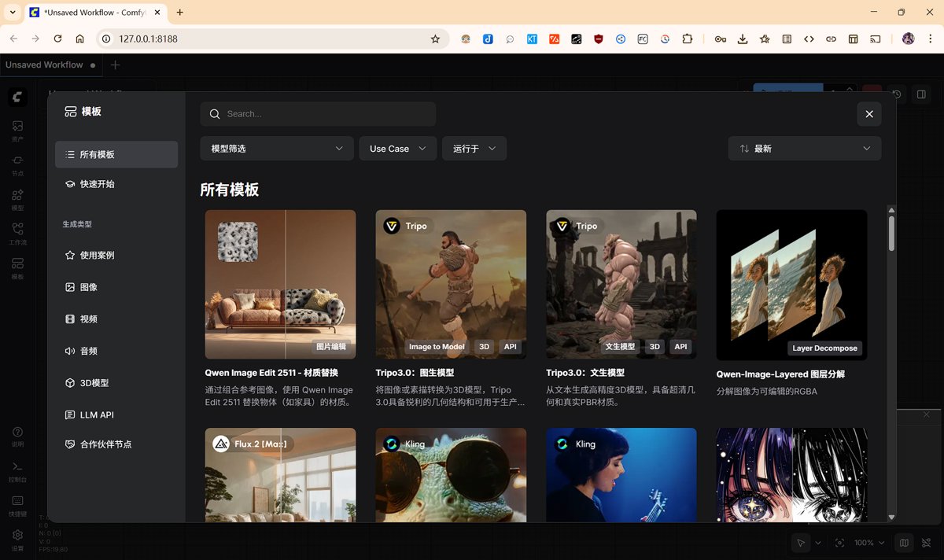Expand the 模型筛选 model filter dropdown
This screenshot has width=944, height=560.
(x=276, y=149)
